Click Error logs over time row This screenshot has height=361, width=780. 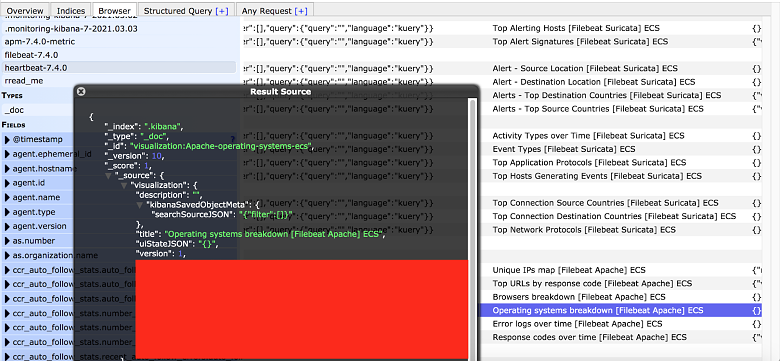[x=578, y=324]
